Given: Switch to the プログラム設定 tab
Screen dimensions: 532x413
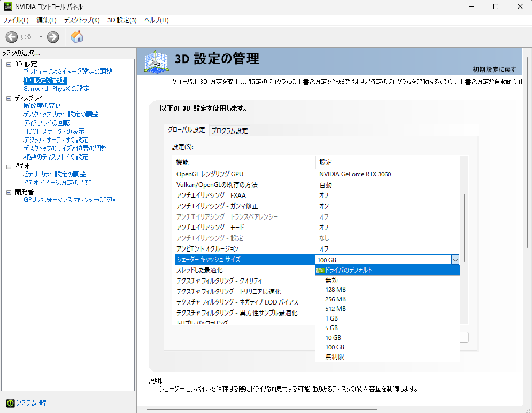Looking at the screenshot, I should [x=230, y=130].
